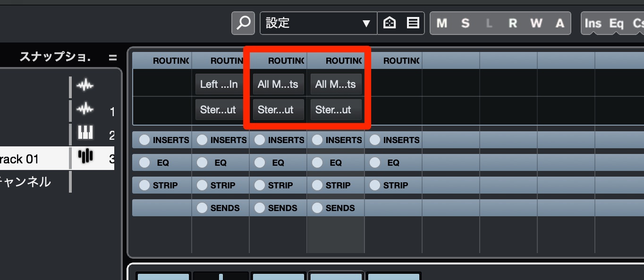Select the sampler bars icon of rack 01

(x=85, y=156)
